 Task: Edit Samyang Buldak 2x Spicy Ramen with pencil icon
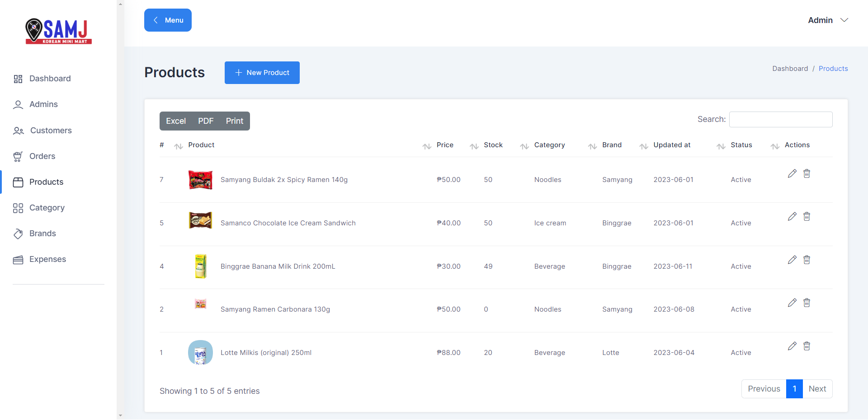pos(792,173)
